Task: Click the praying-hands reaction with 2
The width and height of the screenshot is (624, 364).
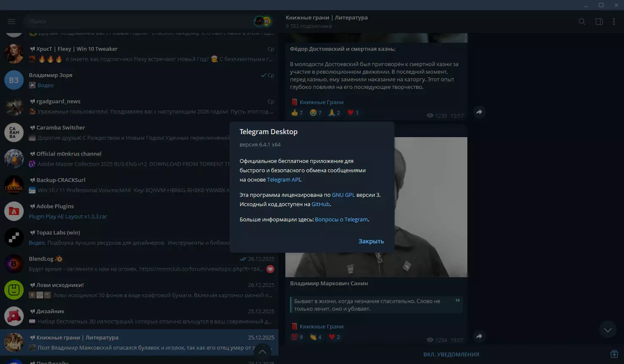Action: 334,113
